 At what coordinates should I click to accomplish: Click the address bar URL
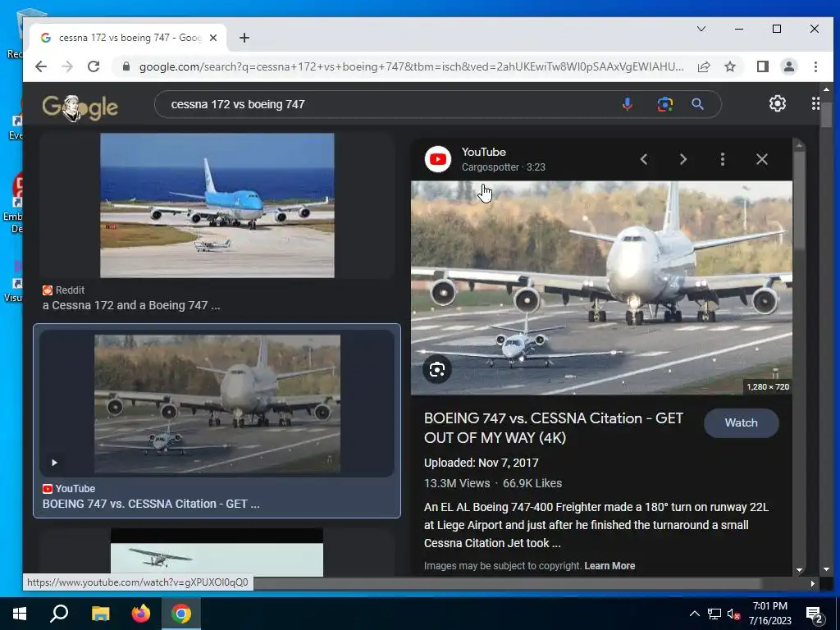coord(411,66)
